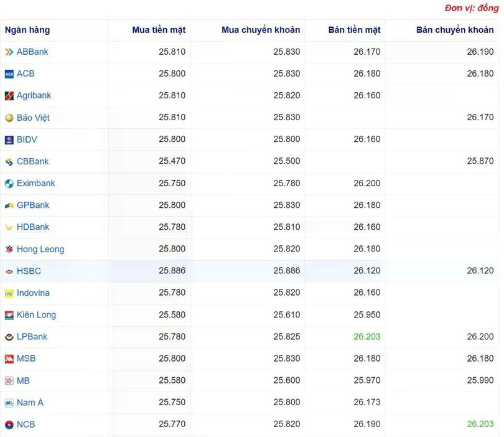
Task: Click Eximbank's Bán tiền mặt value 26.200
Action: coord(367,183)
